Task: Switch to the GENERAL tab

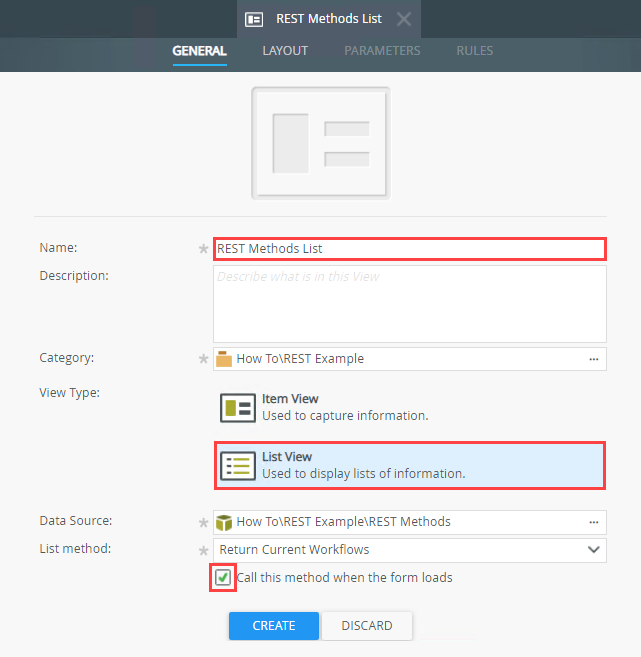Action: pyautogui.click(x=199, y=51)
